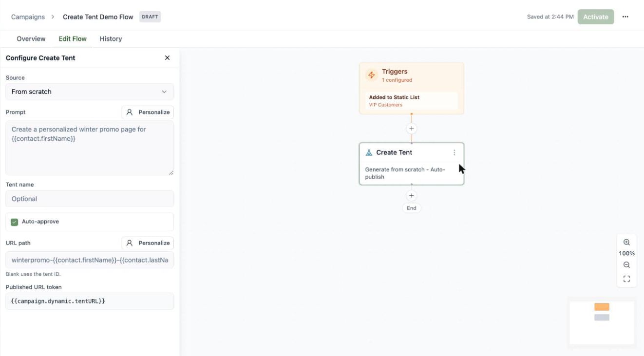This screenshot has width=644, height=356.
Task: Close the Configure Create Tent panel
Action: [167, 58]
